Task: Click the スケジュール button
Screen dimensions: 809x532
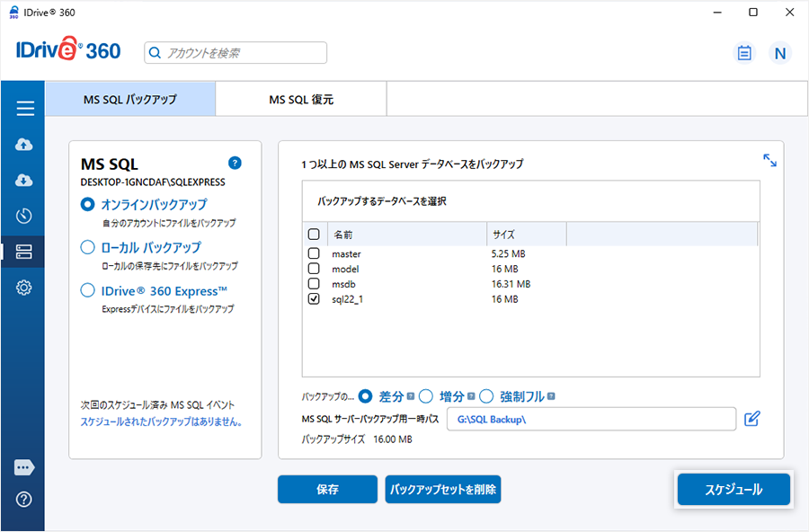Action: coord(733,490)
